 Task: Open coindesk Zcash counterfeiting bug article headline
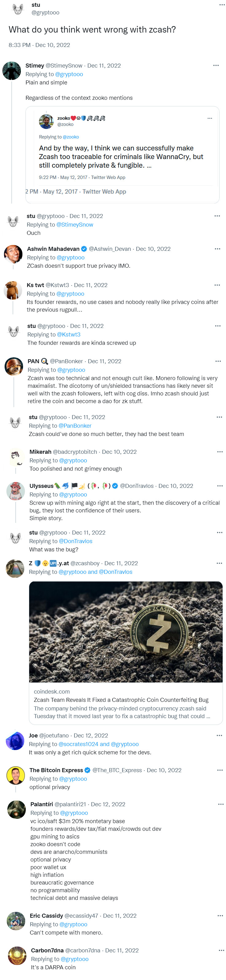(121, 700)
